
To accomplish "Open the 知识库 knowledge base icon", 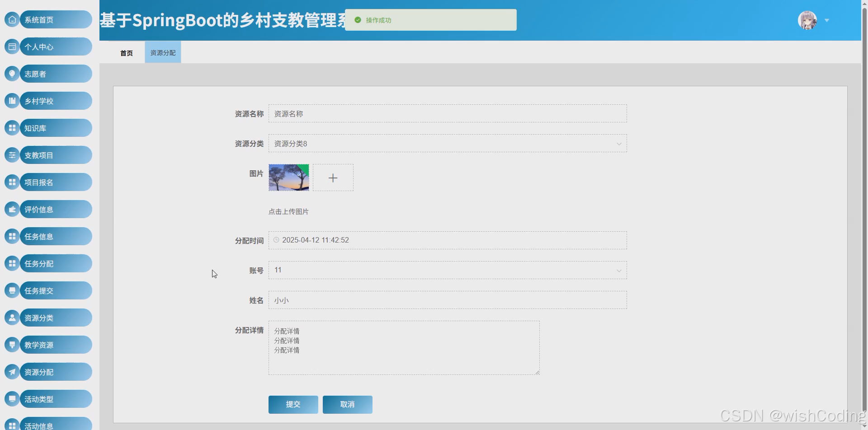I will (x=12, y=128).
